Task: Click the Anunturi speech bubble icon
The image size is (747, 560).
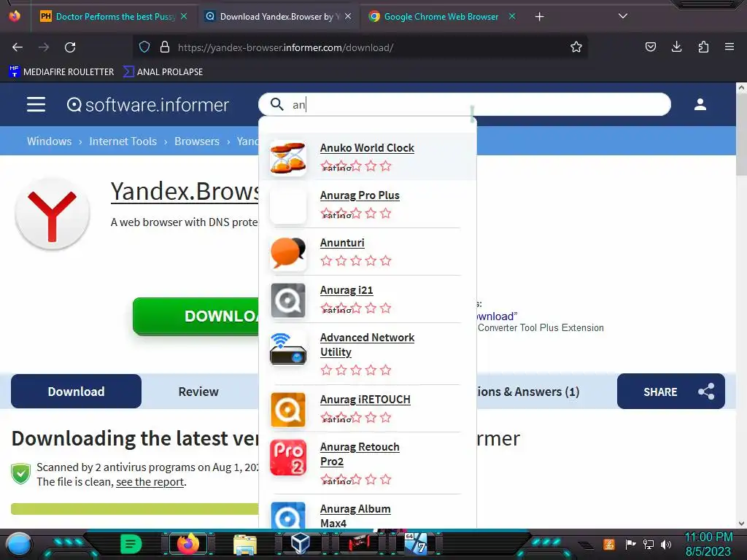Action: 287,253
